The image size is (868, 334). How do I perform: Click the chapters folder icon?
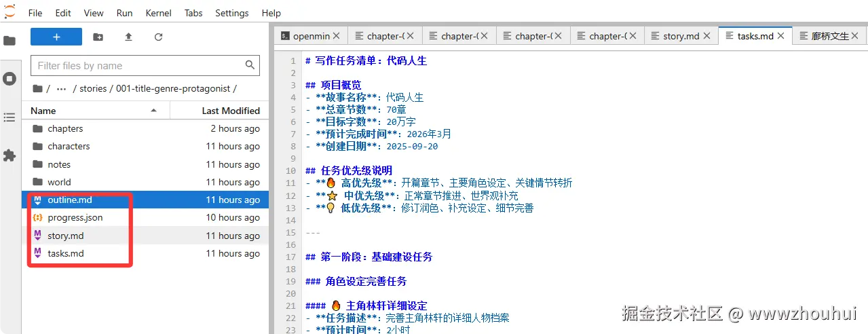pyautogui.click(x=37, y=128)
